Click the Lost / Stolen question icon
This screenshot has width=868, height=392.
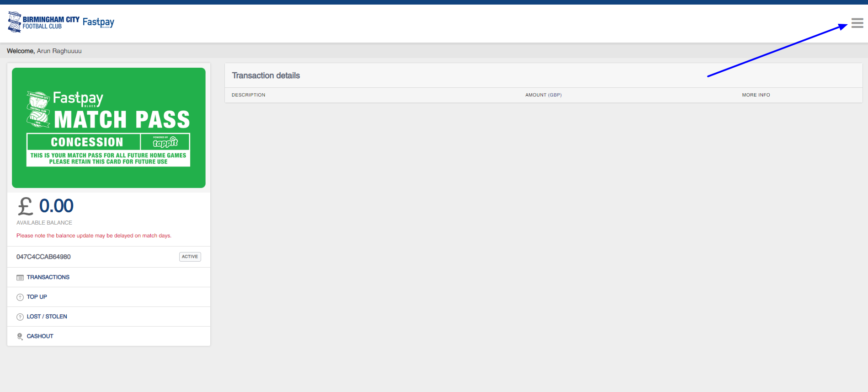[20, 317]
